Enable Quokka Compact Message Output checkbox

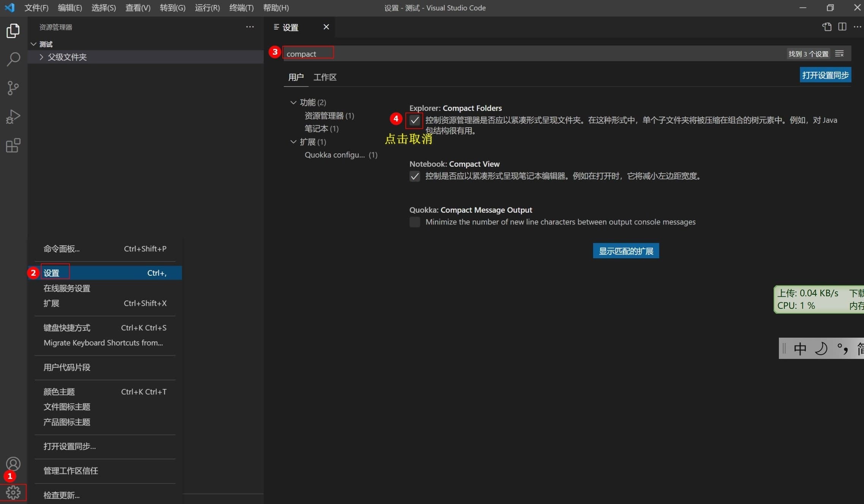(x=415, y=222)
